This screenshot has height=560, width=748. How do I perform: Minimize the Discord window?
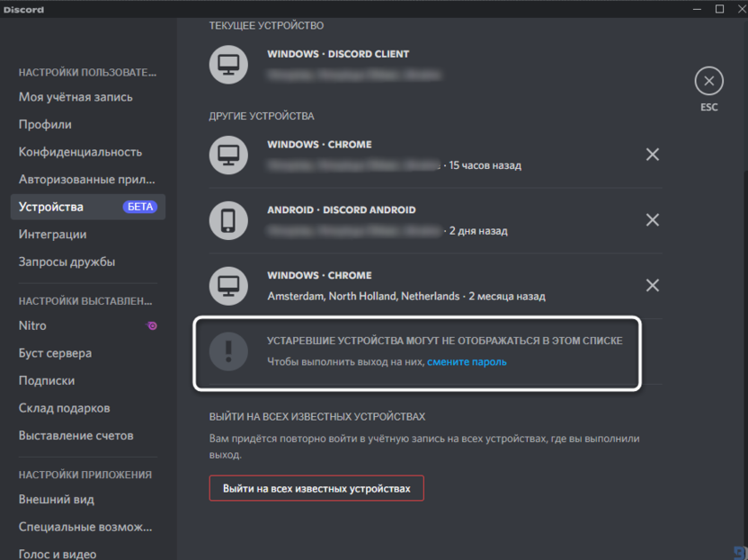[697, 9]
